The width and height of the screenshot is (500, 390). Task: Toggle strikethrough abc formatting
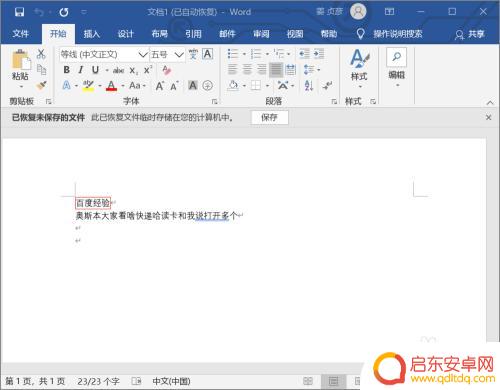pyautogui.click(x=118, y=70)
